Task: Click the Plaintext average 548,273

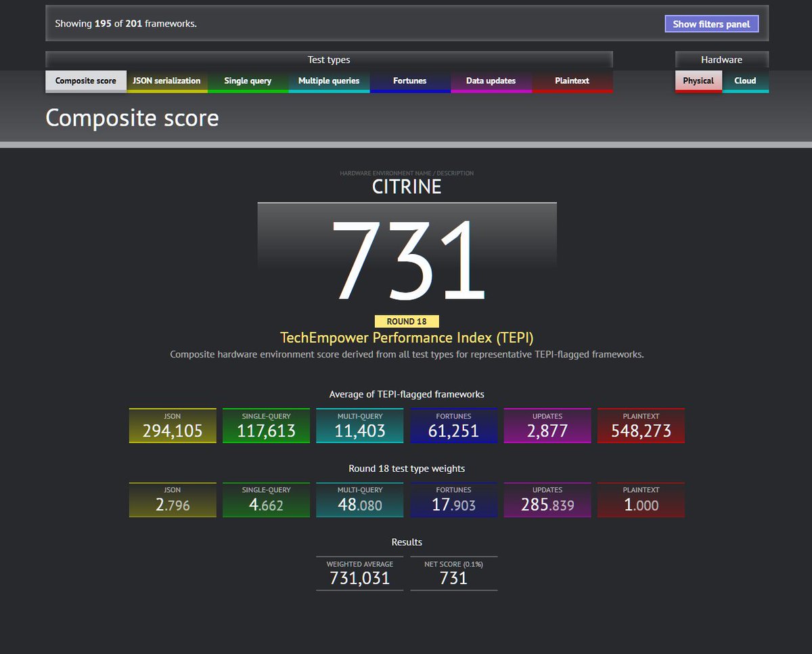Action: click(x=641, y=431)
